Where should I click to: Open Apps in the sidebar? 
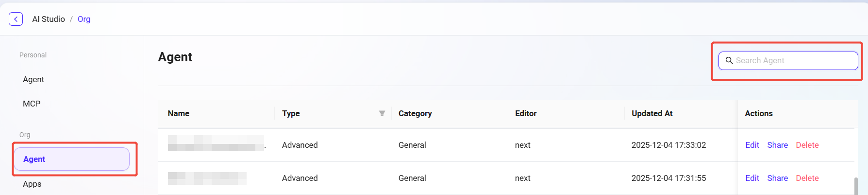click(x=32, y=184)
